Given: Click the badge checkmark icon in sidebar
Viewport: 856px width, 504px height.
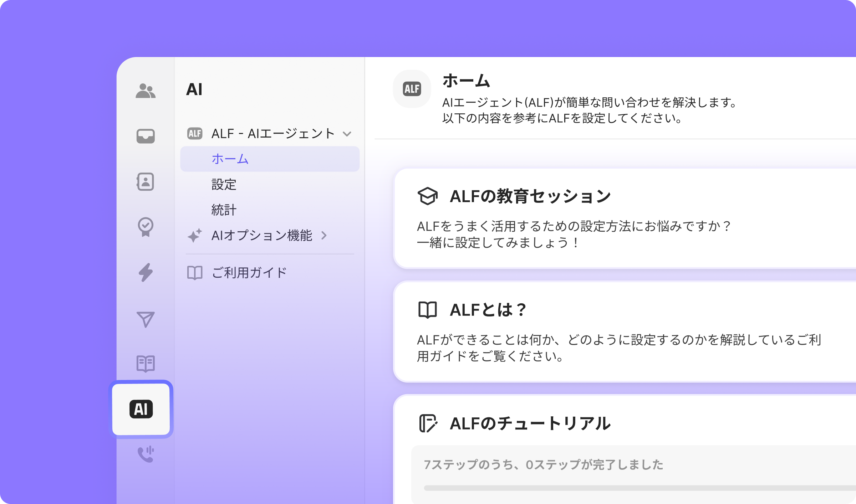Looking at the screenshot, I should pyautogui.click(x=146, y=227).
